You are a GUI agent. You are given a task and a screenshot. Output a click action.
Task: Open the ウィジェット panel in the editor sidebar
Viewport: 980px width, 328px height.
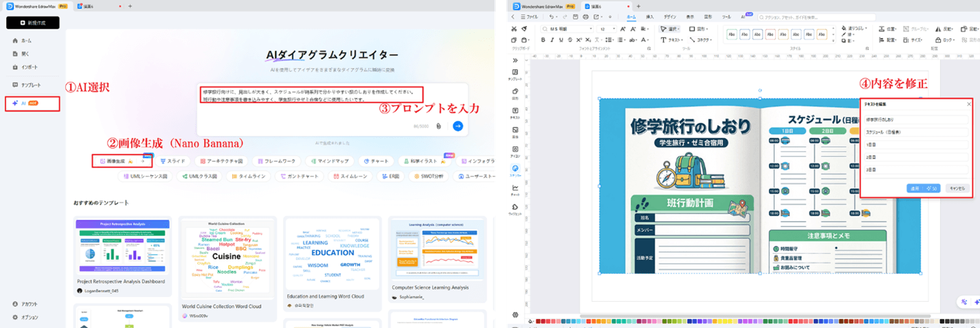pos(515,209)
